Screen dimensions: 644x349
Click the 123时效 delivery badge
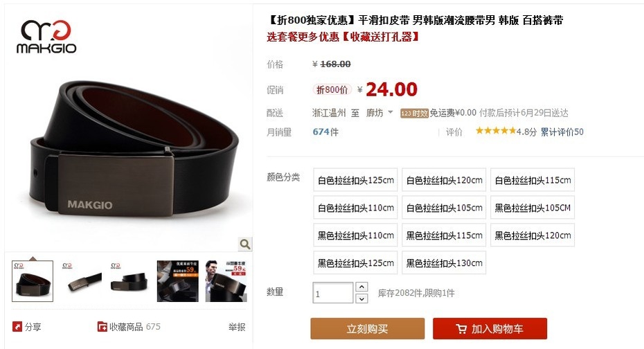pos(414,114)
